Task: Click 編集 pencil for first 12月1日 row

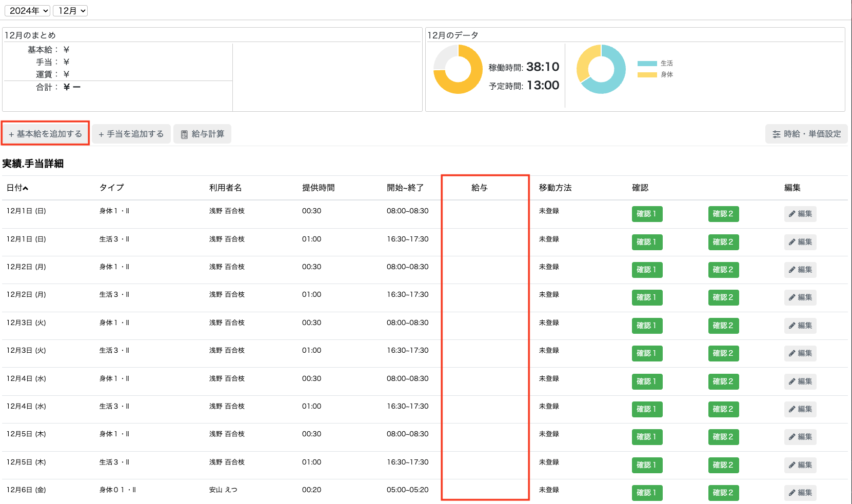Action: tap(800, 214)
